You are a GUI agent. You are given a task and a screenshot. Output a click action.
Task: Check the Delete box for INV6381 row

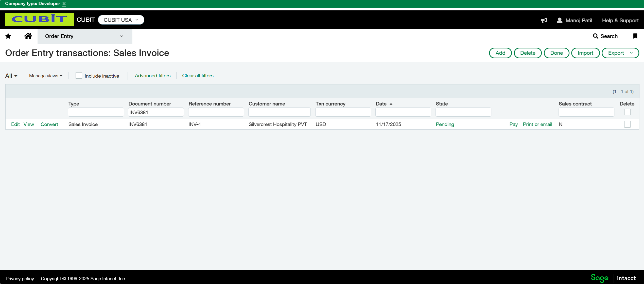[x=627, y=124]
